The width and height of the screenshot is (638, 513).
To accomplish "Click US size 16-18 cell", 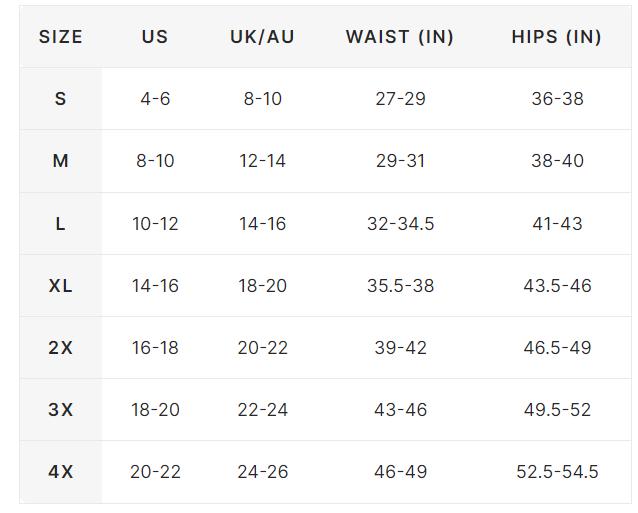I will click(x=155, y=348).
